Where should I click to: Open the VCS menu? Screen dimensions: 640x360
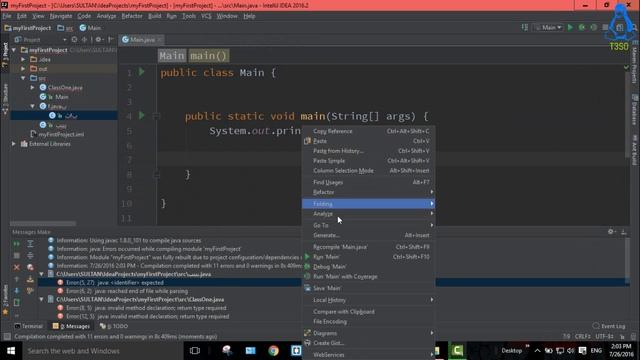[206, 16]
